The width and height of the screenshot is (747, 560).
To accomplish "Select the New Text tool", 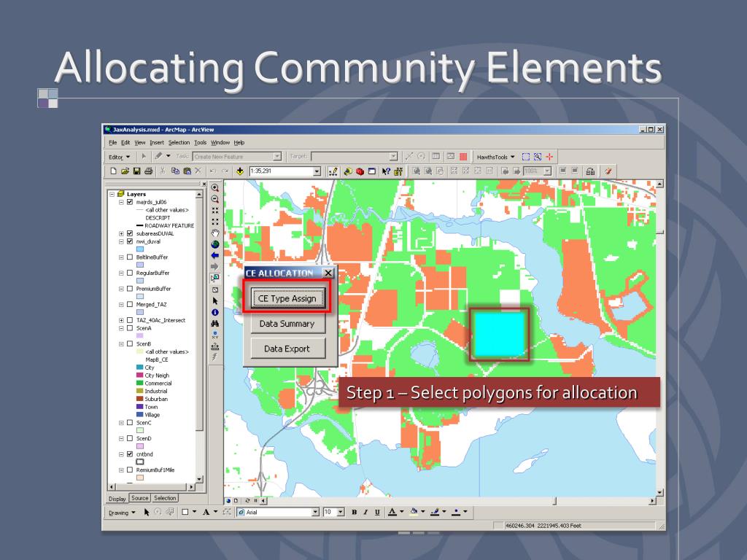I will (x=206, y=513).
